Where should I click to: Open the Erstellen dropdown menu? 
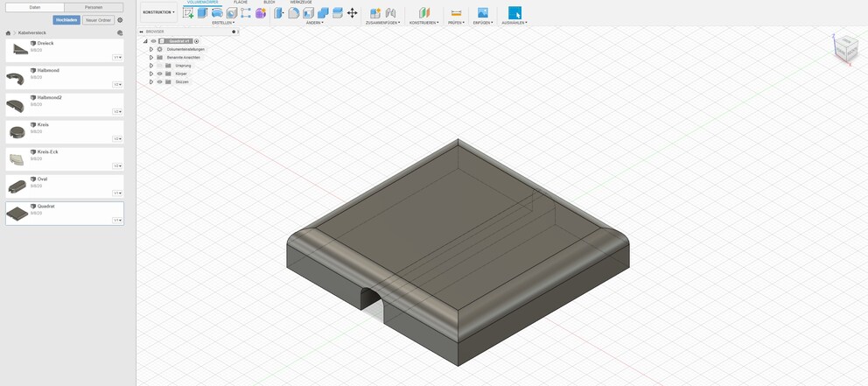[223, 23]
